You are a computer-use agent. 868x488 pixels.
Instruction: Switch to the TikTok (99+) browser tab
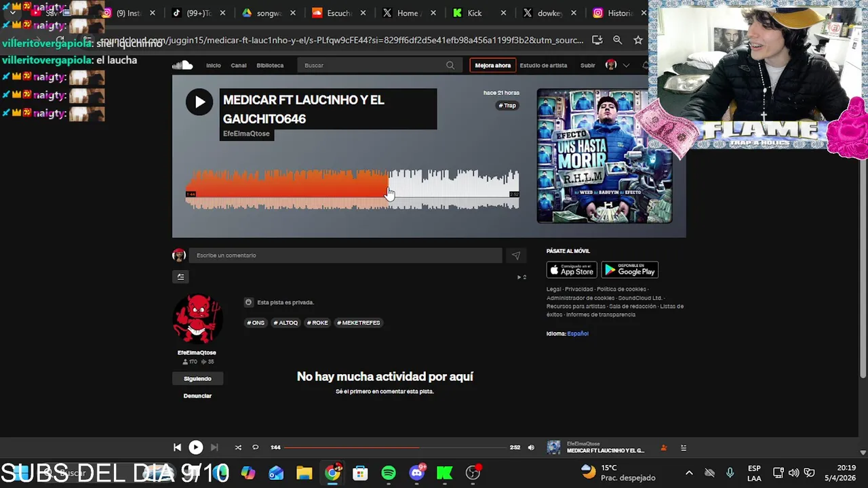(x=197, y=13)
